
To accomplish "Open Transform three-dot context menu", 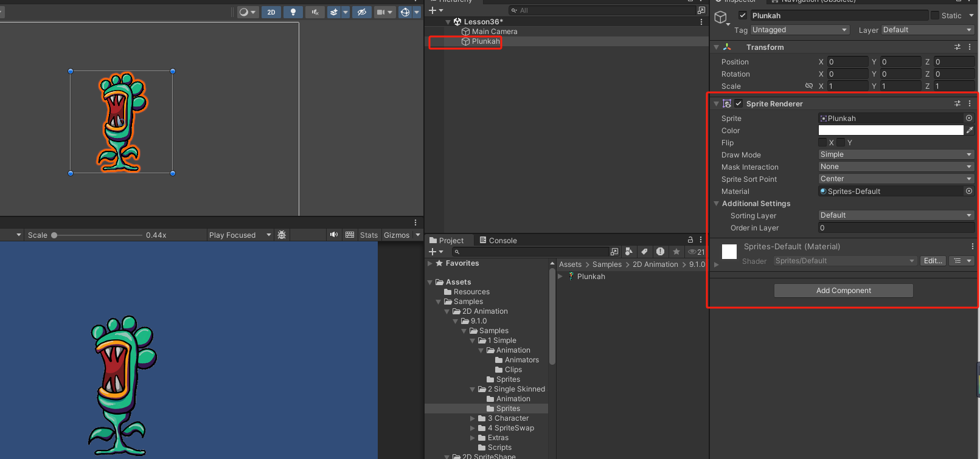I will coord(970,47).
